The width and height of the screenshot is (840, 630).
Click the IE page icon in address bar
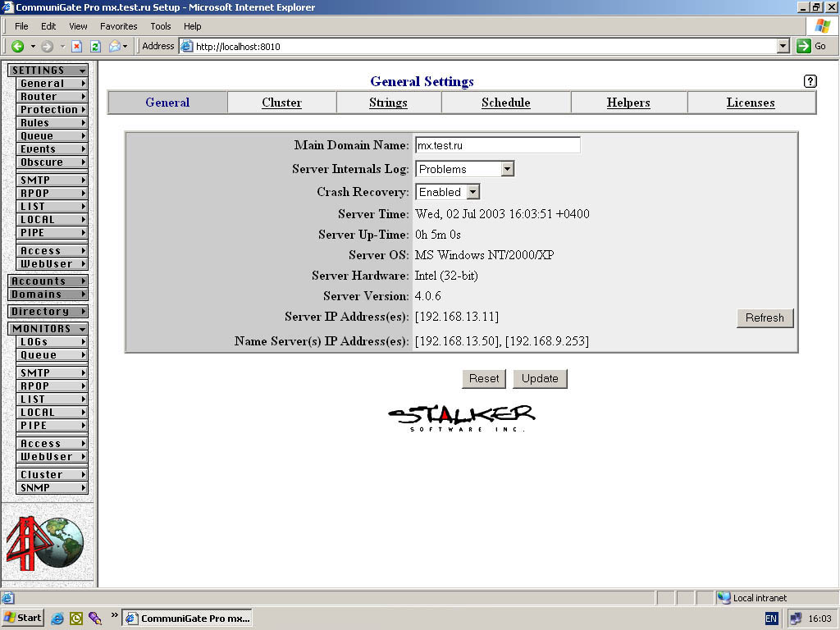click(186, 46)
